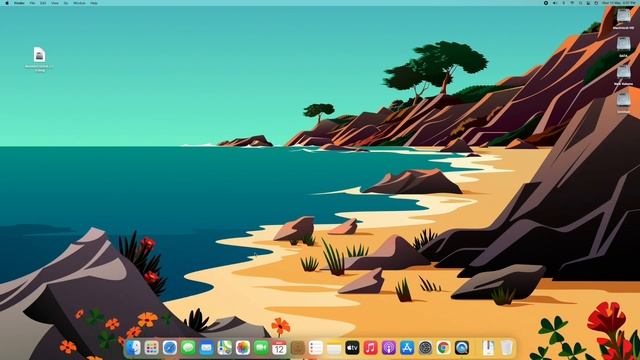Open QuickTime Player
Viewport: 640px width, 360px height.
[x=462, y=348]
